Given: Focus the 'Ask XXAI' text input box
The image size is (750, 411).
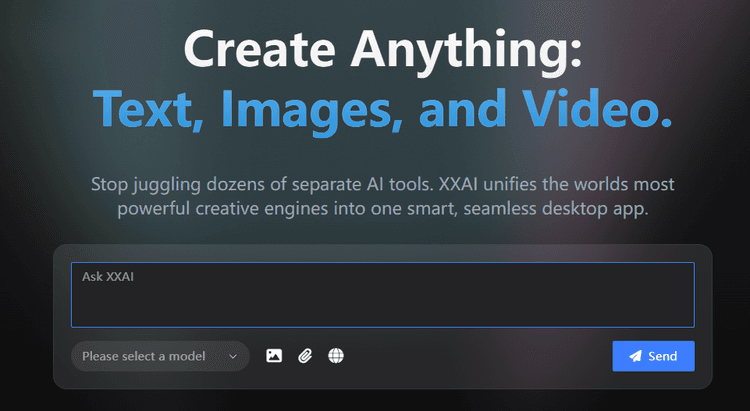Looking at the screenshot, I should coord(382,300).
